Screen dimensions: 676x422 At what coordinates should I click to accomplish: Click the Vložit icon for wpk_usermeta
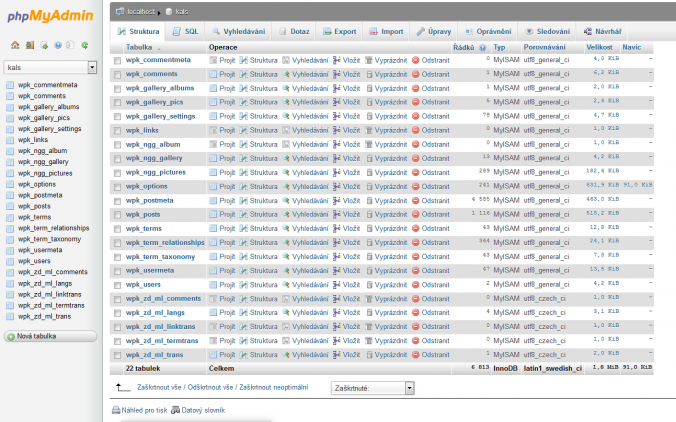coord(337,271)
